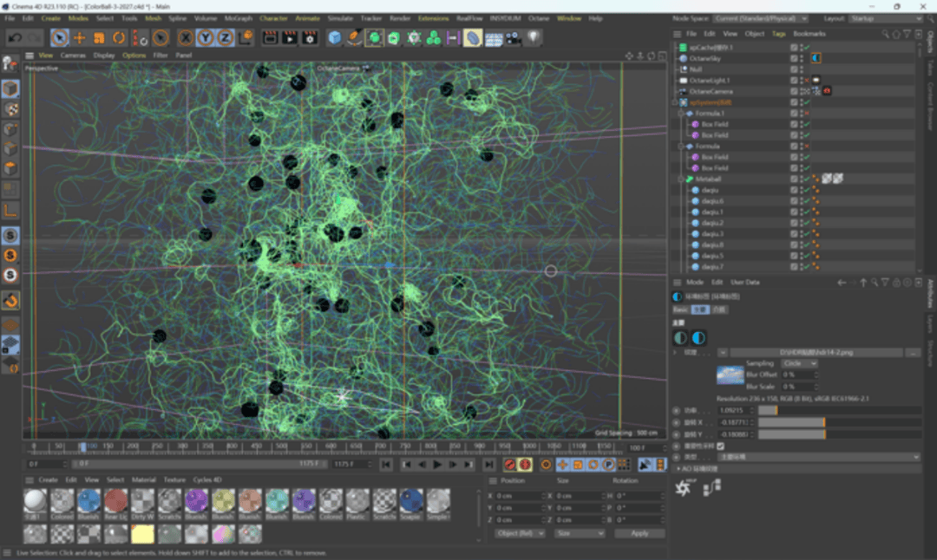Viewport: 937px width, 560px height.
Task: Click the Apply button in coordinates panel
Action: [639, 533]
